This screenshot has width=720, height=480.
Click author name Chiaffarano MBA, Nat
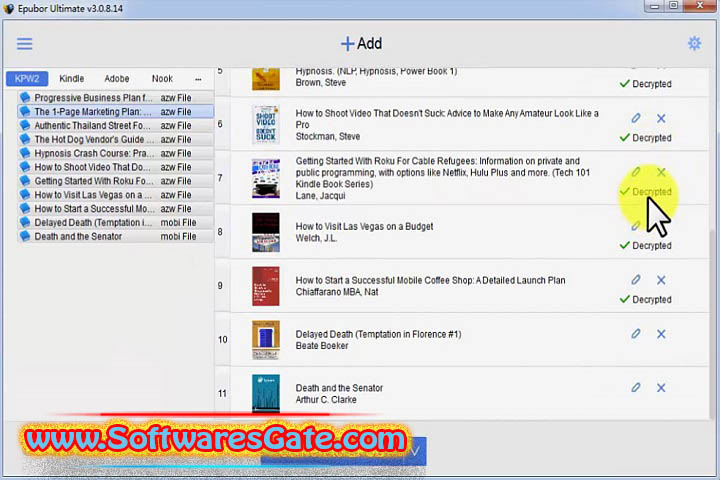(337, 292)
